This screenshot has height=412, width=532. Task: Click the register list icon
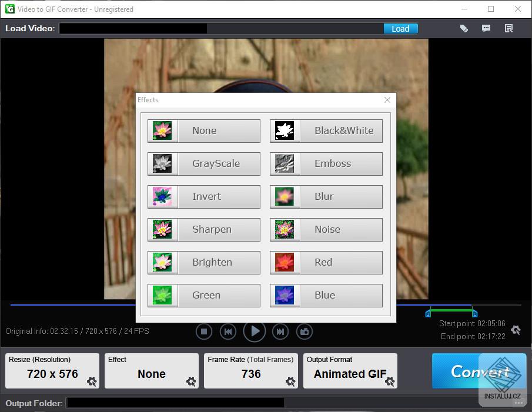click(x=508, y=28)
